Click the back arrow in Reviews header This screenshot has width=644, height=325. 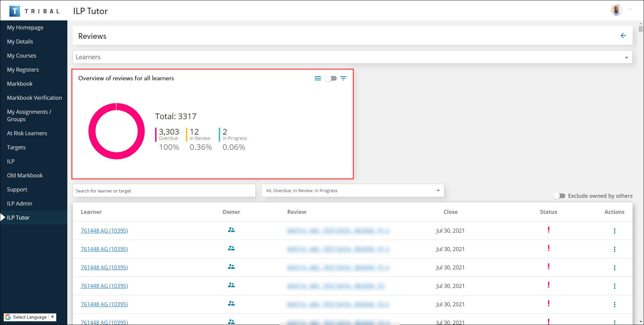[x=623, y=35]
